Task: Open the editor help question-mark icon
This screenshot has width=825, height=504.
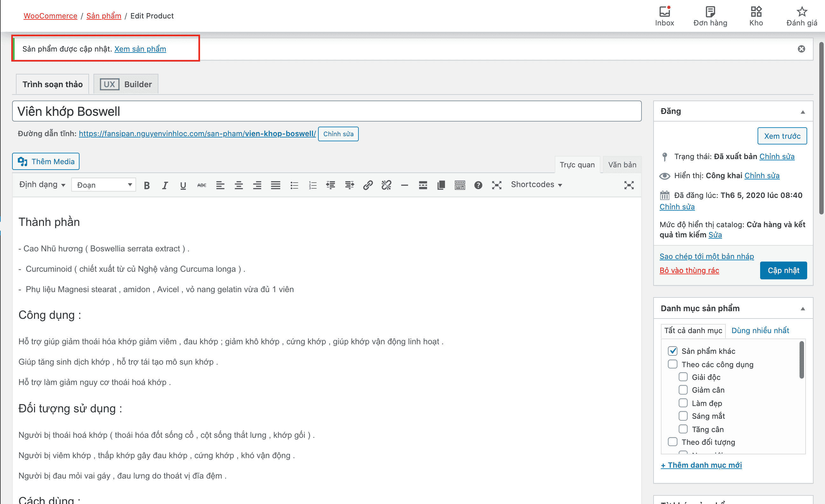Action: (x=478, y=185)
